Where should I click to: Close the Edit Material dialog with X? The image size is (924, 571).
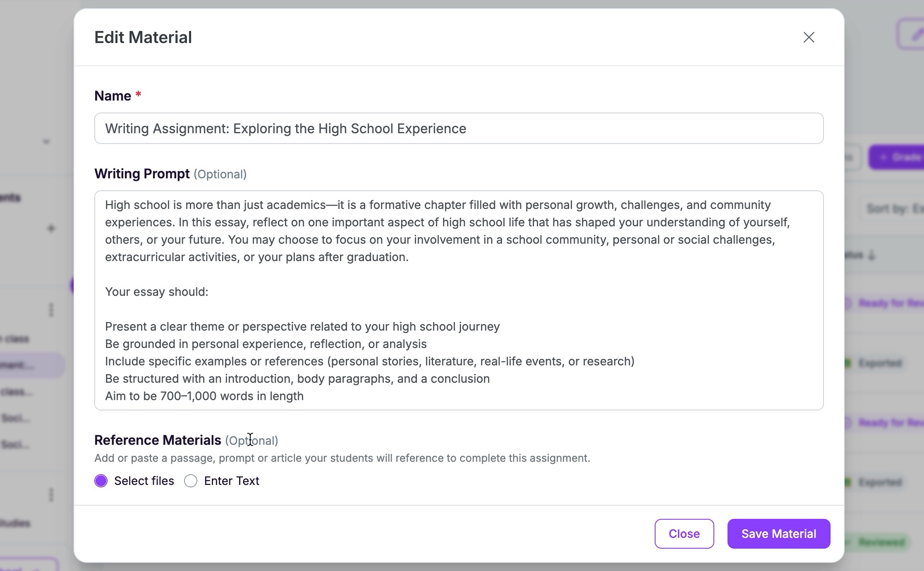[x=809, y=37]
